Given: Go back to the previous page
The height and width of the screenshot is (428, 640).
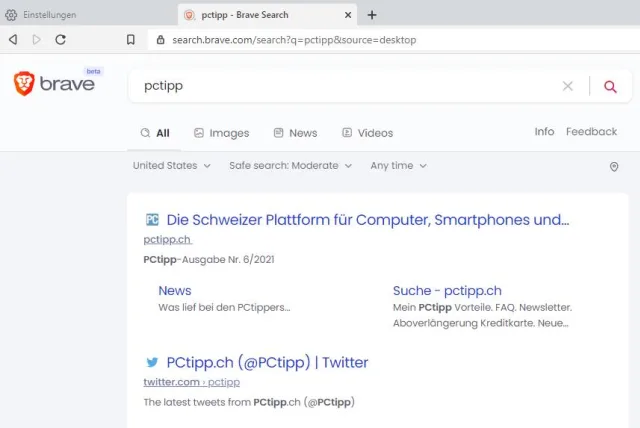Looking at the screenshot, I should pos(13,40).
